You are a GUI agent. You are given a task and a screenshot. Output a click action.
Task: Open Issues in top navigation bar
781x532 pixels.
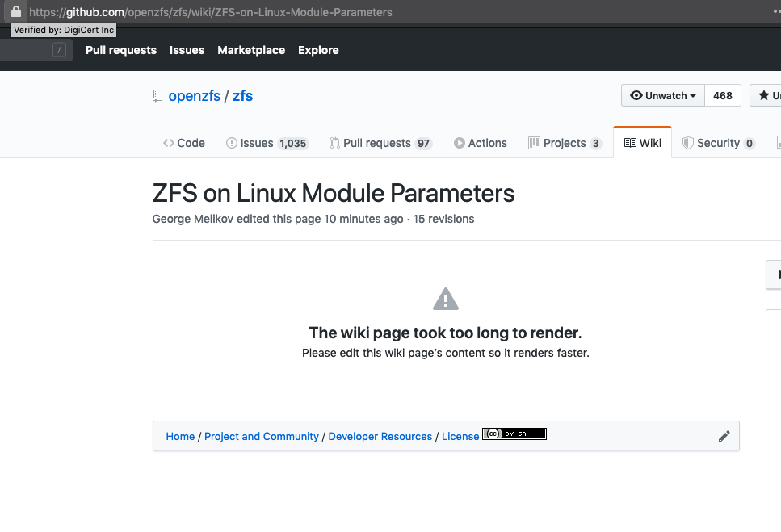point(187,50)
